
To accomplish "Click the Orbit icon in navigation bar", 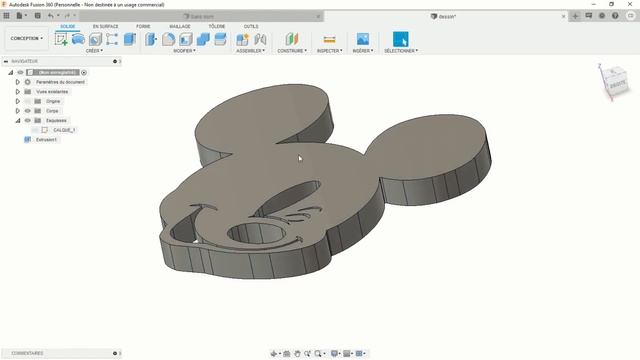I will (273, 353).
